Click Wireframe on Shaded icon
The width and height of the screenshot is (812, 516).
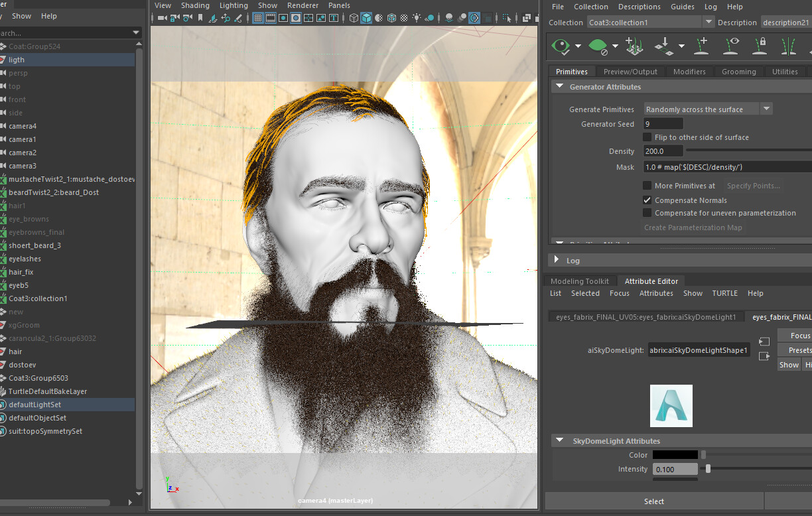click(x=392, y=18)
